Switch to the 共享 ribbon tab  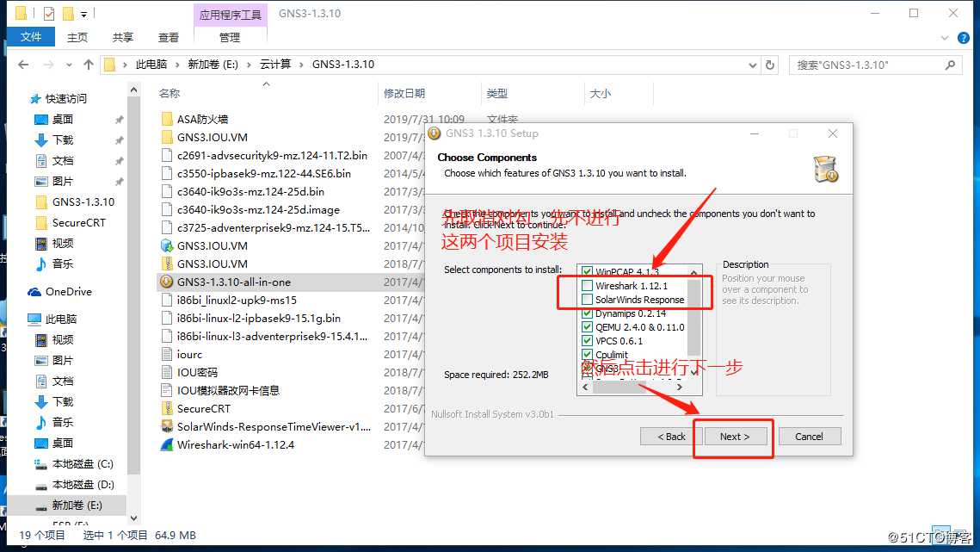click(122, 38)
